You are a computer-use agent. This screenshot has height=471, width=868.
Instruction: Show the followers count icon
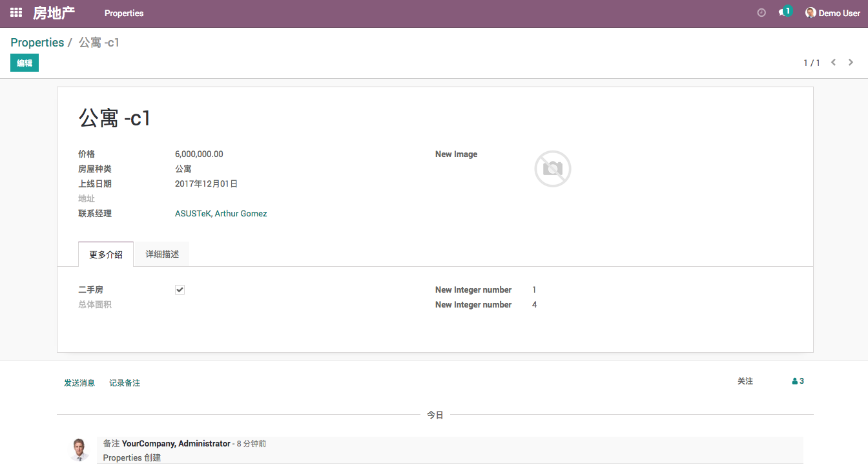798,381
